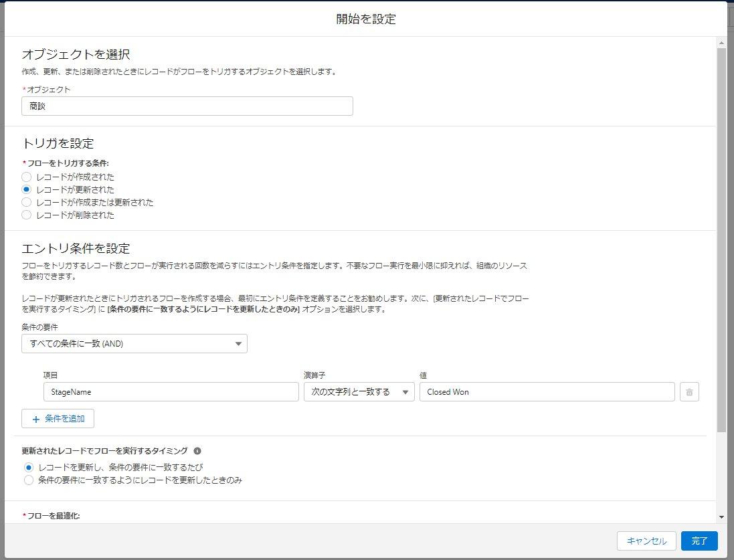
Task: Click the 条件を追加 button
Action: pos(58,418)
